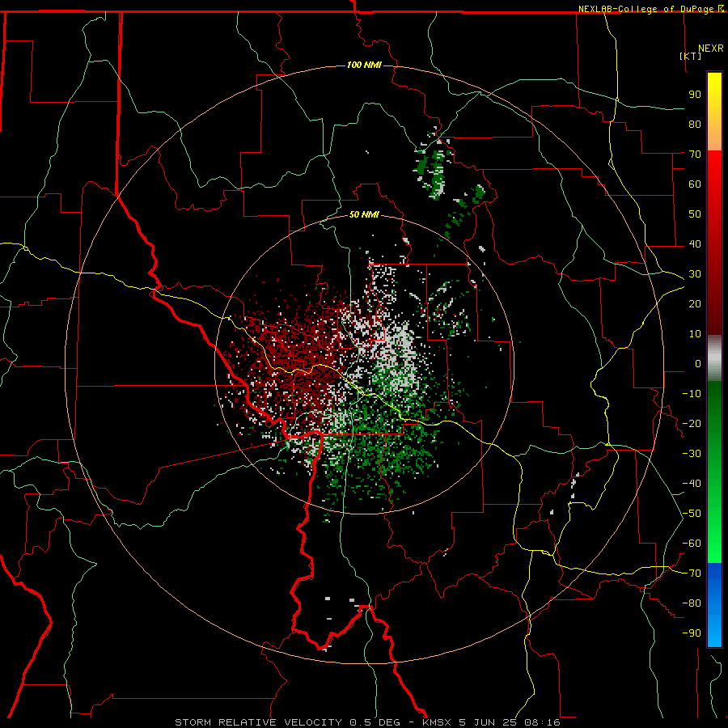Click the STORM RELATIVE VELOCITY caption text
Image resolution: width=728 pixels, height=728 pixels.
point(258,722)
